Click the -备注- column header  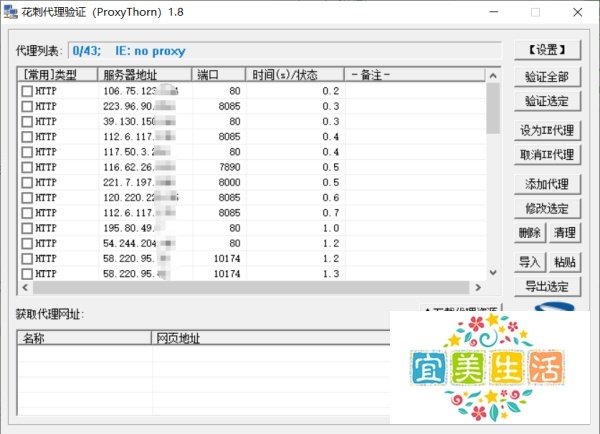coord(415,75)
